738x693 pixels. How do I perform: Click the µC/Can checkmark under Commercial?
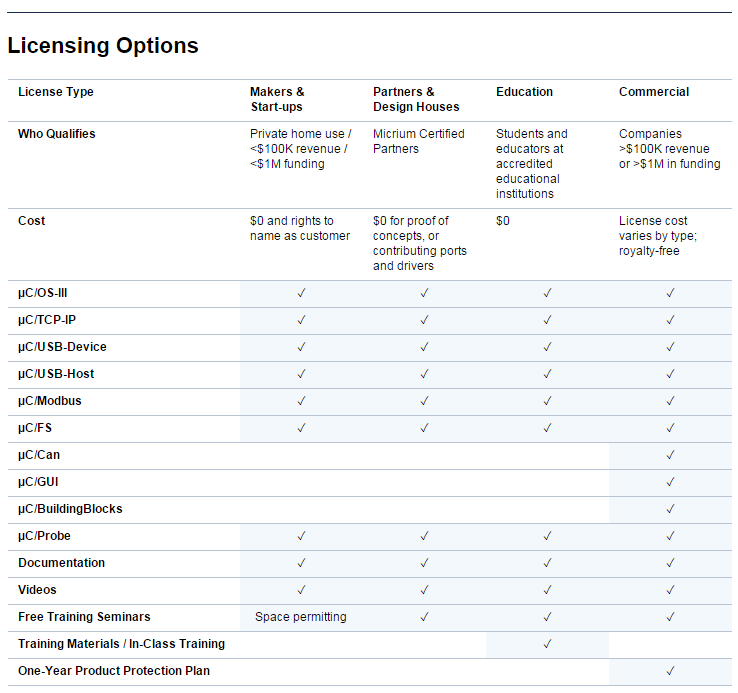670,455
